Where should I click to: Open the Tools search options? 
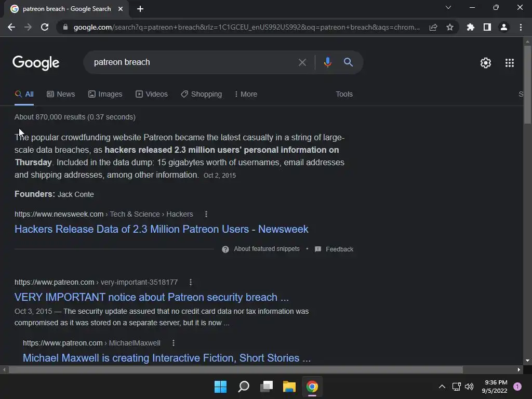coord(344,95)
